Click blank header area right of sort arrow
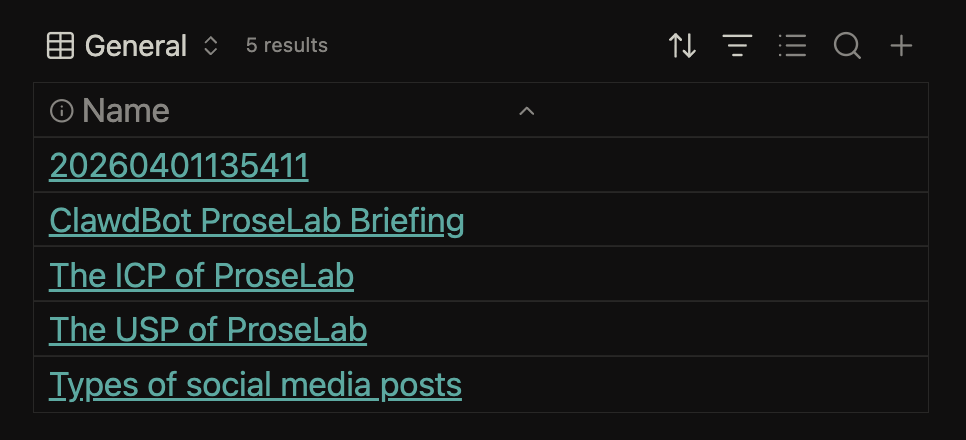This screenshot has width=966, height=440. 730,111
